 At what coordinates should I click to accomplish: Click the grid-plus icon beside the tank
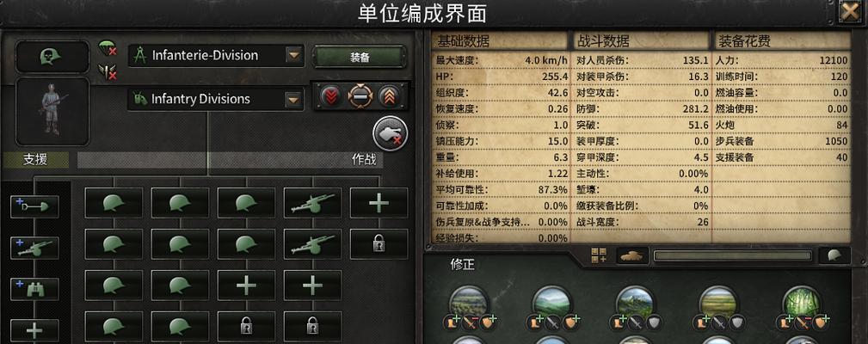point(599,255)
